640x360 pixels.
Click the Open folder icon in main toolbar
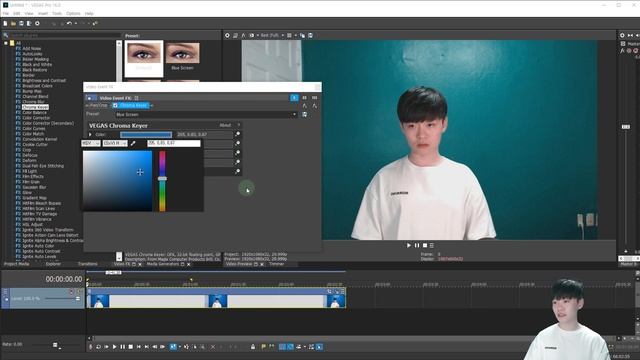pyautogui.click(x=13, y=24)
